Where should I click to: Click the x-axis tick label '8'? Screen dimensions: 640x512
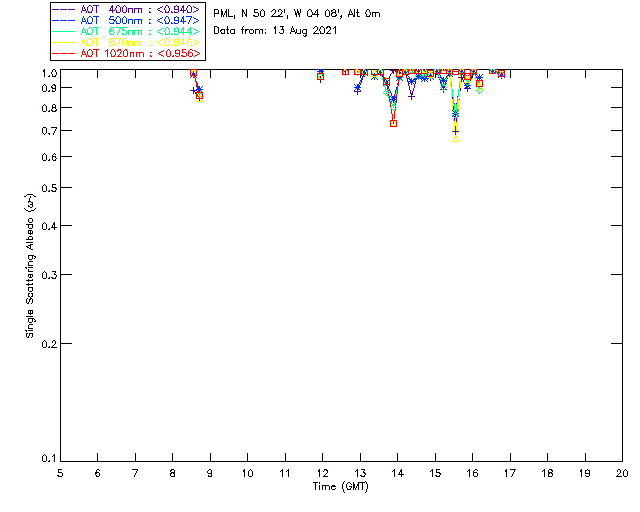click(173, 473)
